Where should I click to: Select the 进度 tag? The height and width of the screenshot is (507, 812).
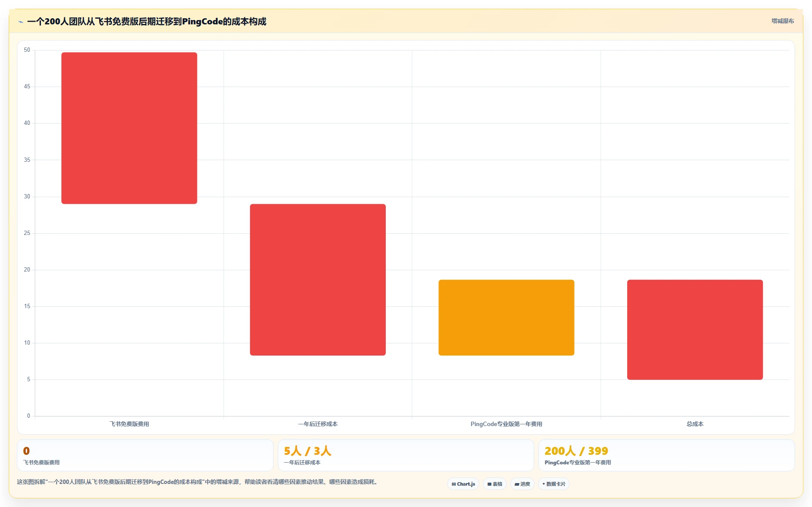coord(522,484)
